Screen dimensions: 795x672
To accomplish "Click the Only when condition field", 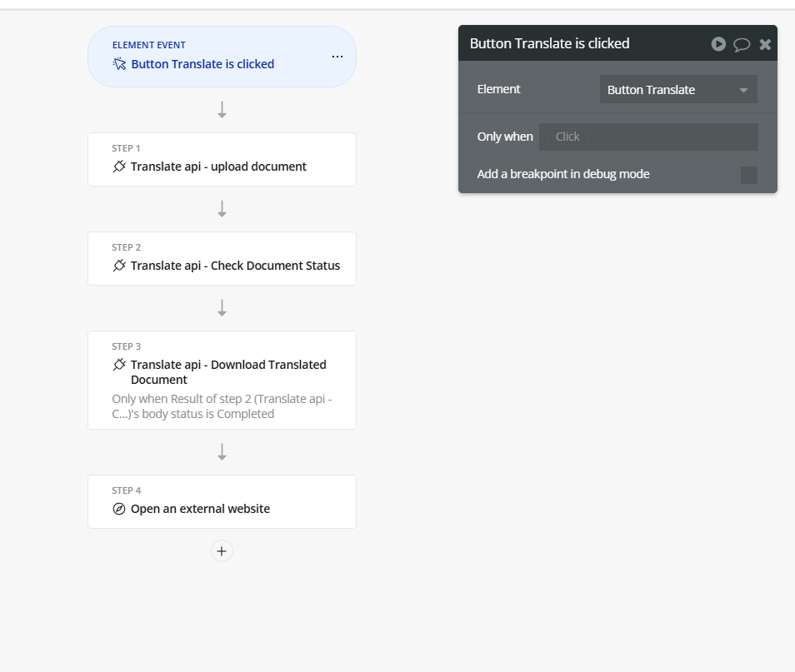I will coord(648,137).
